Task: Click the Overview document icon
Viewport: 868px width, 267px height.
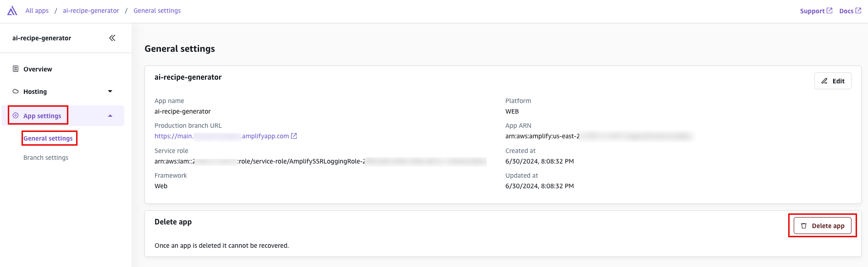Action: pos(16,69)
